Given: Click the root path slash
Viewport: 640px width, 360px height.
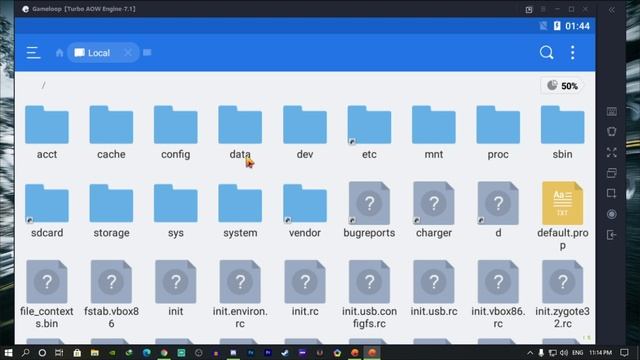Looking at the screenshot, I should coord(43,85).
